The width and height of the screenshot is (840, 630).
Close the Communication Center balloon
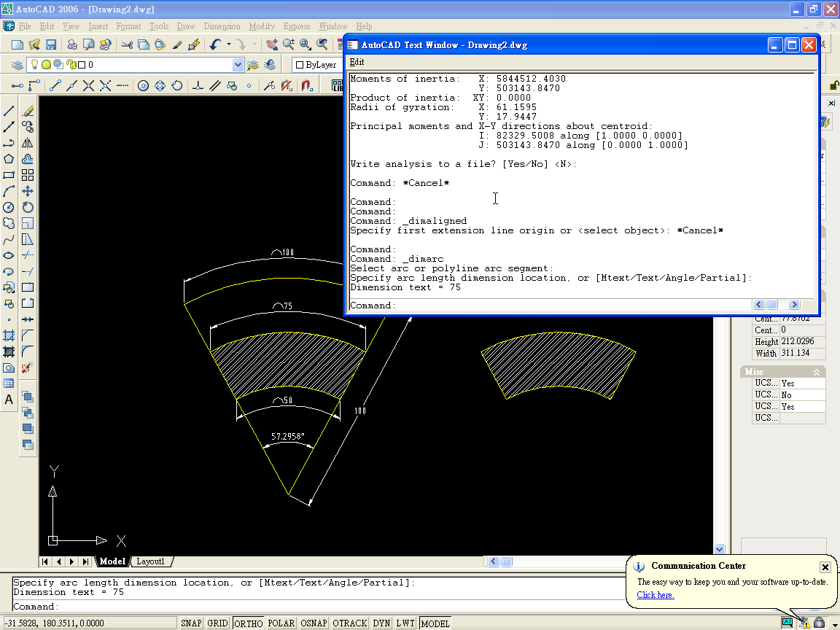825,567
